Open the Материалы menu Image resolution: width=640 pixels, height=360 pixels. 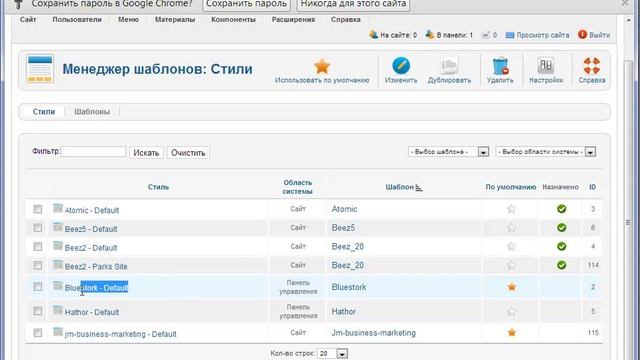[x=175, y=20]
